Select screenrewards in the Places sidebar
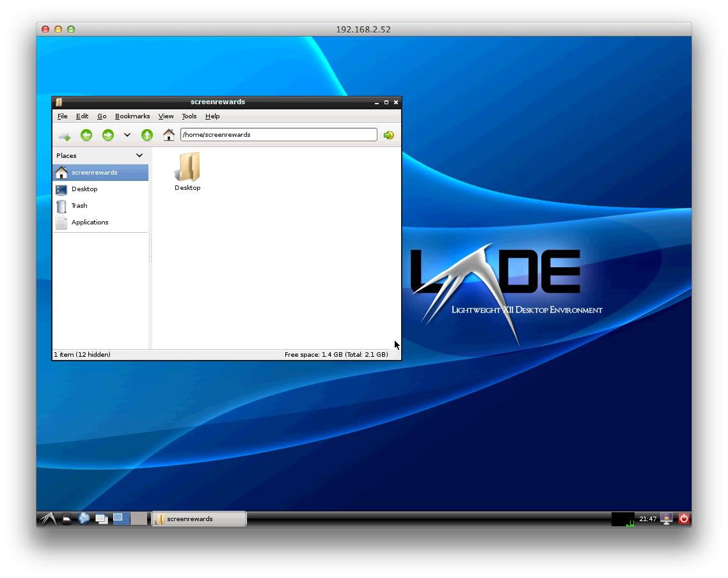728x578 pixels. 96,172
